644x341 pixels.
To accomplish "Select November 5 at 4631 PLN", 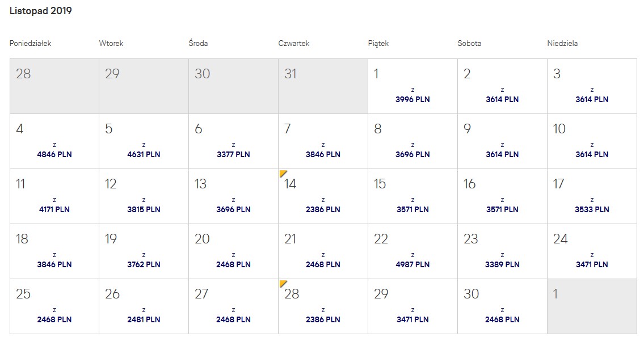I will pos(144,141).
